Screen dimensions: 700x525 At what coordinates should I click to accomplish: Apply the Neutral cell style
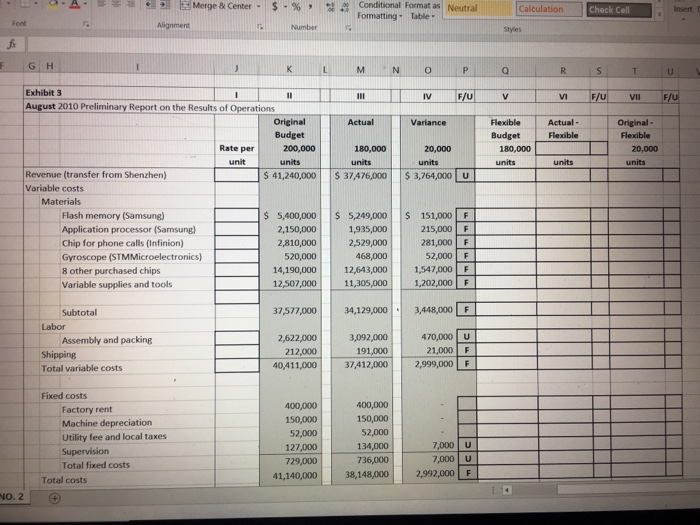click(479, 8)
